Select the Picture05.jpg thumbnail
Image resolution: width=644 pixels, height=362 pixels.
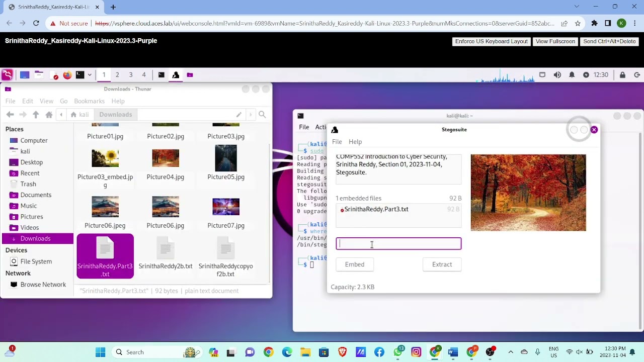pyautogui.click(x=226, y=158)
